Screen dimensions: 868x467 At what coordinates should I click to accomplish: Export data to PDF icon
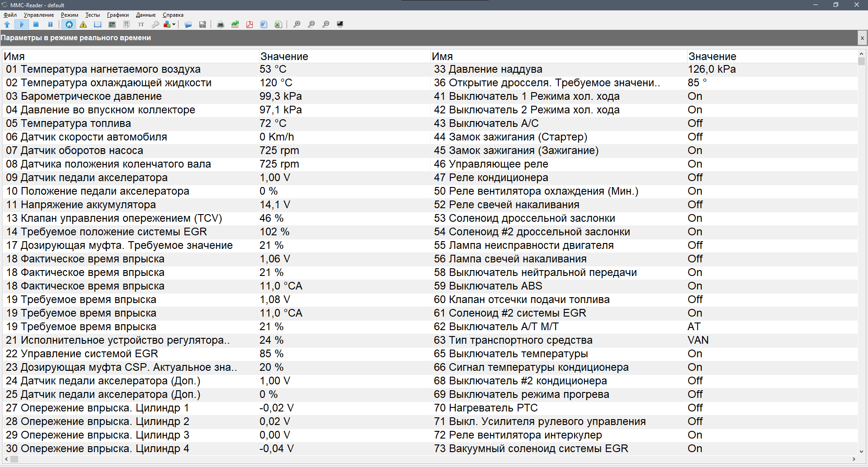[x=250, y=24]
